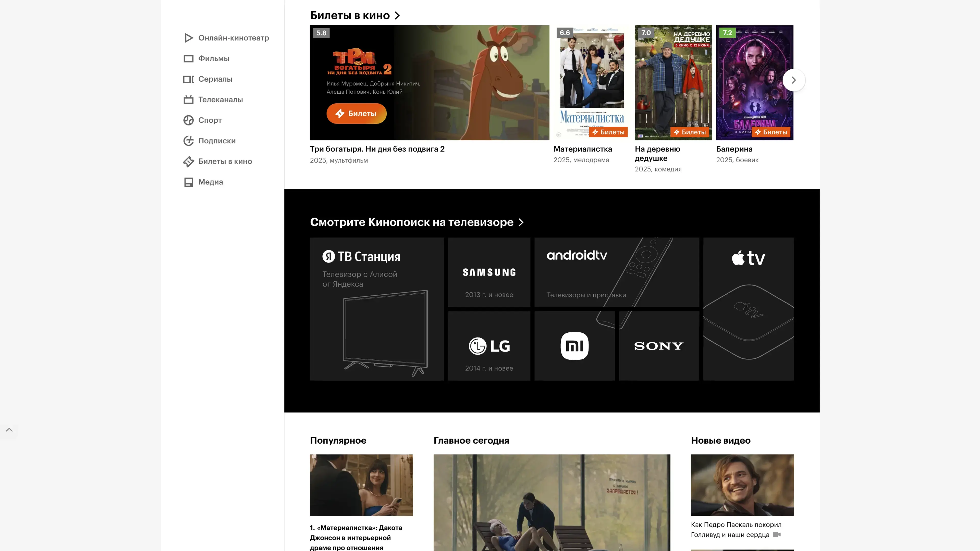Click the Медиа sidebar icon

(188, 182)
